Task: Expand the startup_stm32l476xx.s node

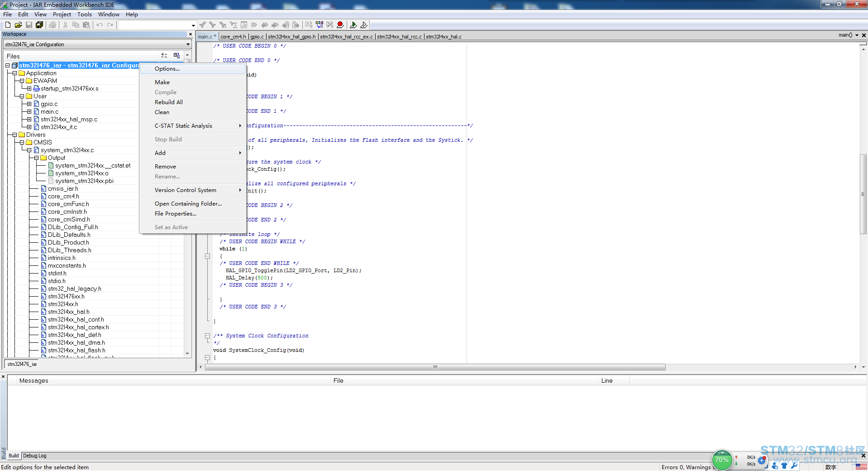Action: (x=29, y=89)
